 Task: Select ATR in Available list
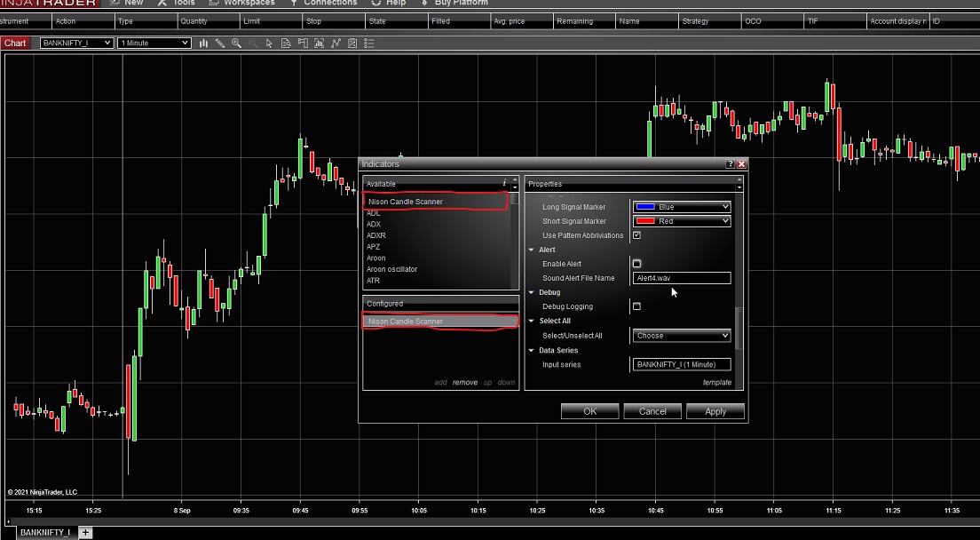373,281
